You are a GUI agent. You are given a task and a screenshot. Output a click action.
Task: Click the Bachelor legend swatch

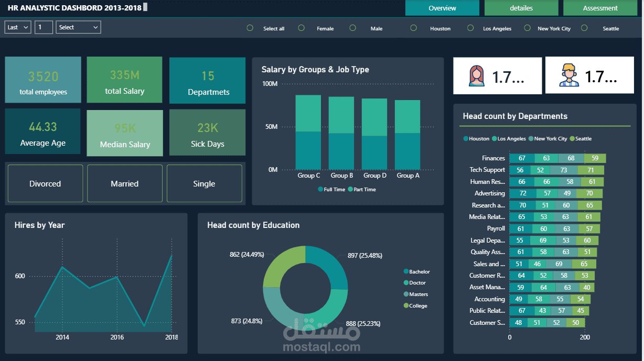click(x=406, y=271)
